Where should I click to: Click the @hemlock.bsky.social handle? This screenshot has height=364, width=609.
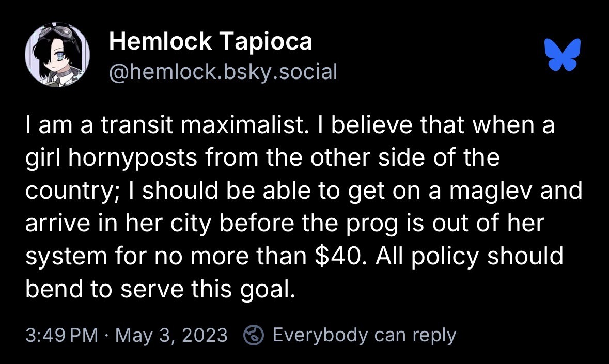pos(223,71)
